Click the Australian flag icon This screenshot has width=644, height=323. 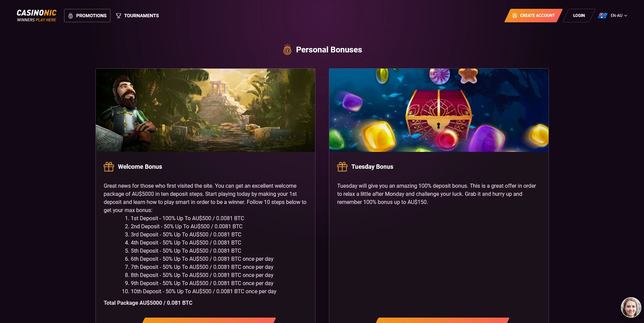603,16
